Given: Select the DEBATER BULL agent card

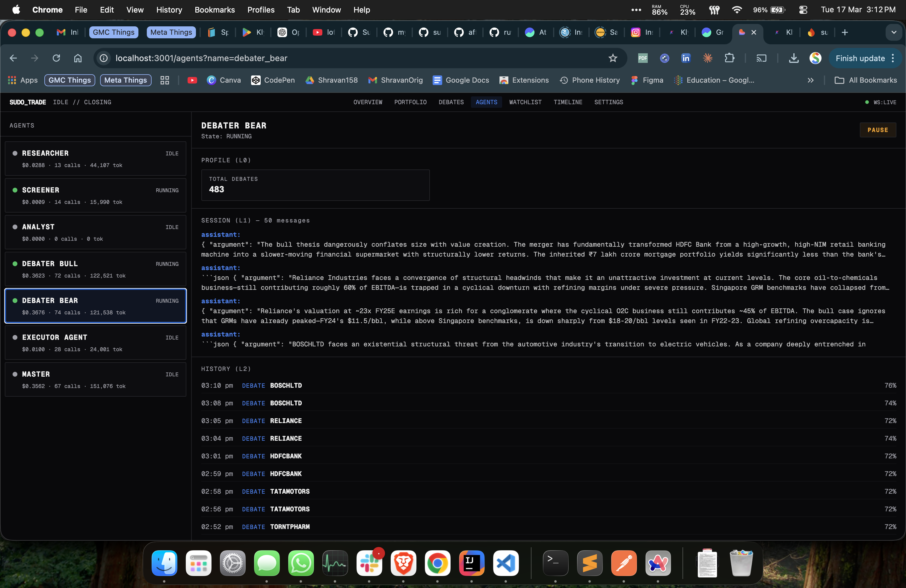Looking at the screenshot, I should [x=96, y=269].
